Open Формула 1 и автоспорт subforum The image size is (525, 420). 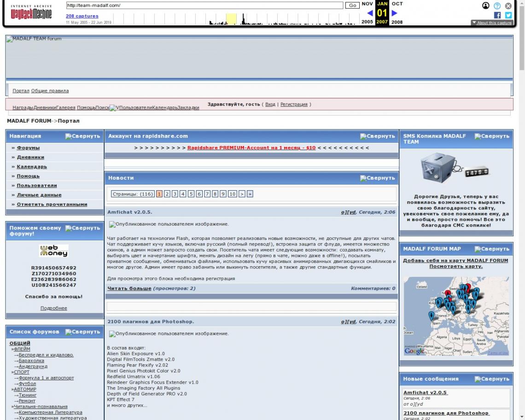point(46,378)
